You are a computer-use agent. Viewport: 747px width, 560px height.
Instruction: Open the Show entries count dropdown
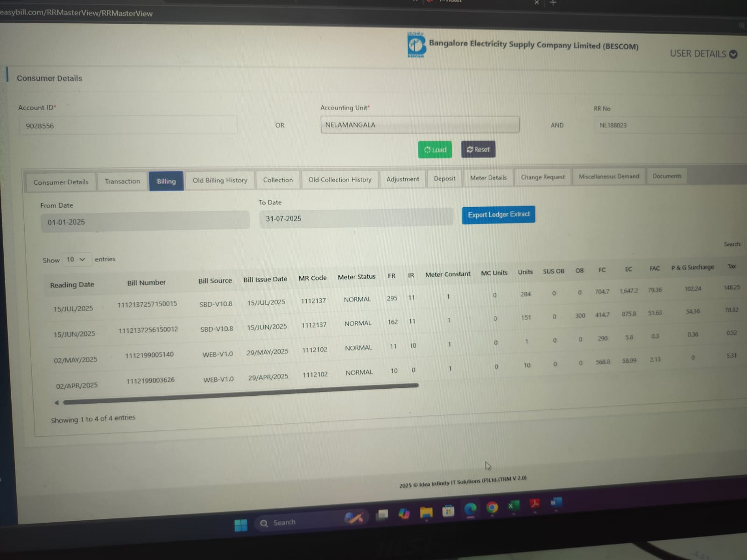76,259
